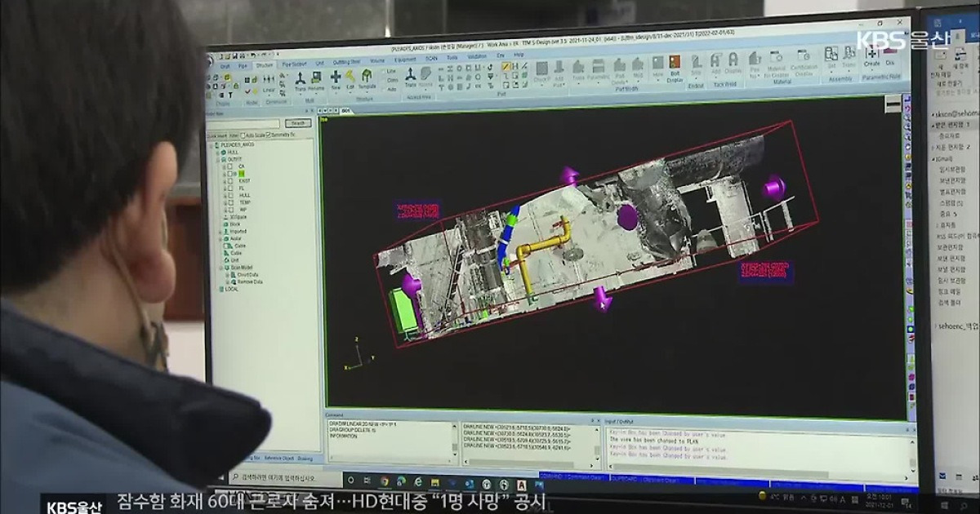Click the Assembly Set icon
The height and width of the screenshot is (514, 980).
pos(831,55)
